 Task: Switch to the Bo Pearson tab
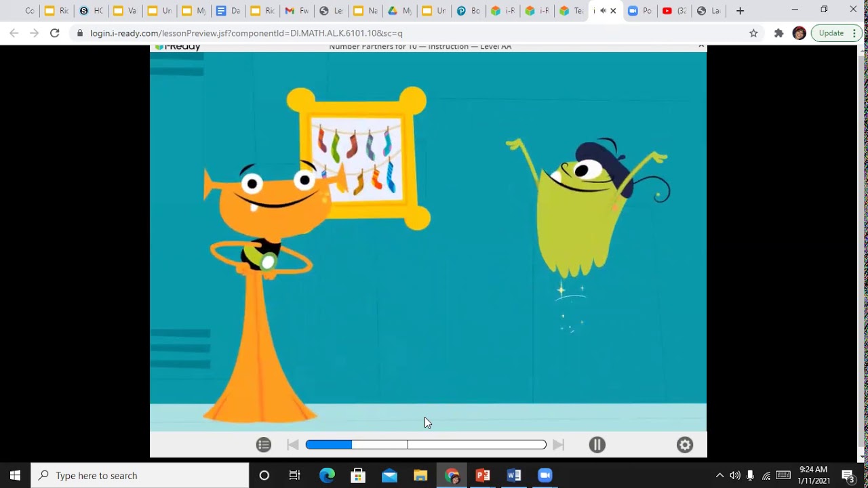[469, 11]
